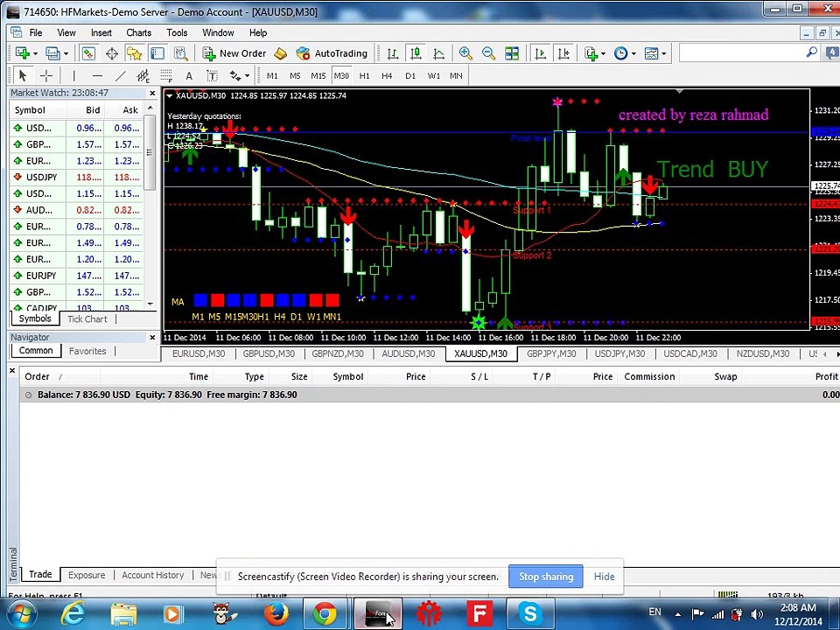
Task: Zoom in on the chart
Action: tap(465, 53)
